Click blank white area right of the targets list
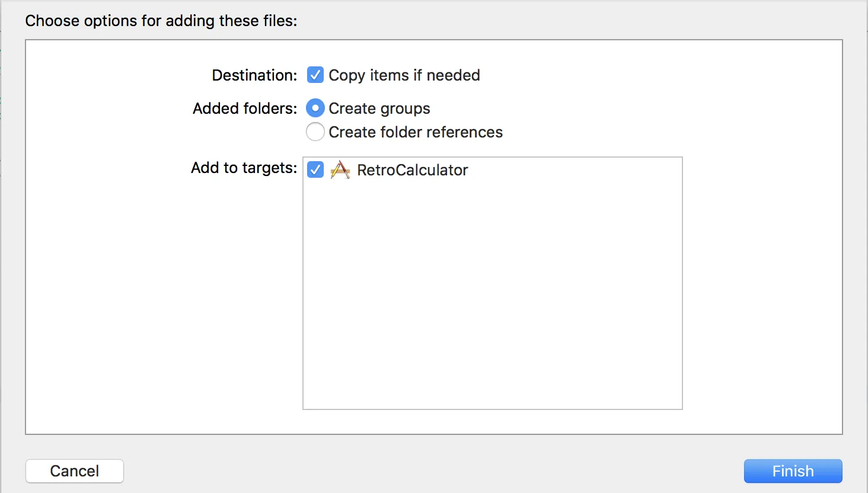 coord(762,267)
